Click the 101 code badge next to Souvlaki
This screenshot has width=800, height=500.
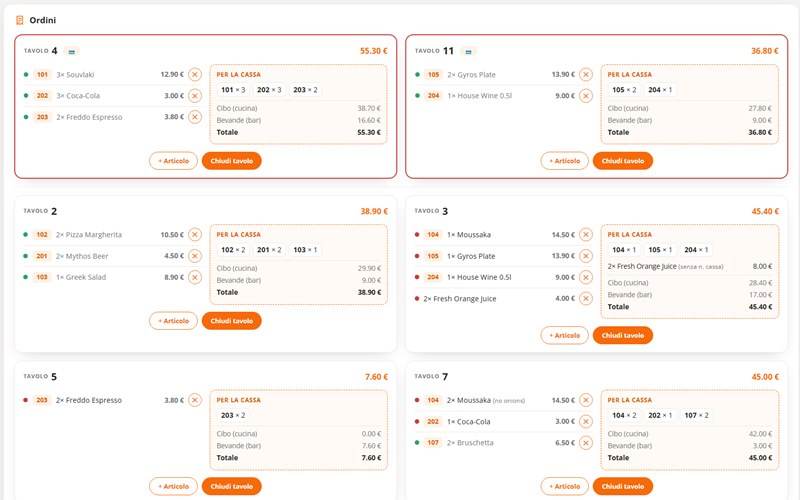42,74
